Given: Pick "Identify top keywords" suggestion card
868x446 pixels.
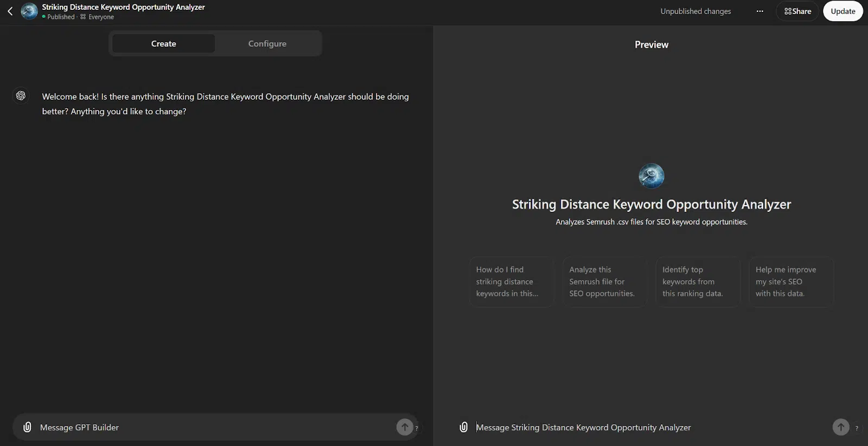Looking at the screenshot, I should (x=698, y=282).
